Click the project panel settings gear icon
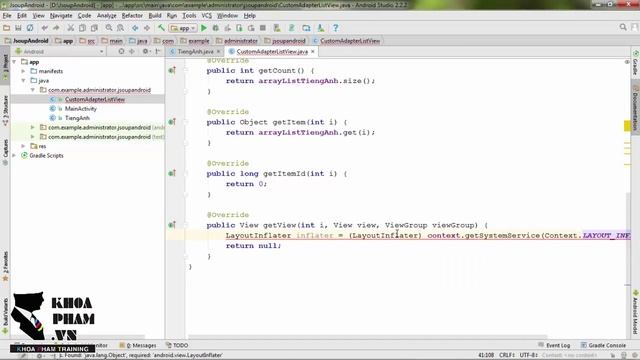Image resolution: width=640 pixels, height=360 pixels. (145, 51)
